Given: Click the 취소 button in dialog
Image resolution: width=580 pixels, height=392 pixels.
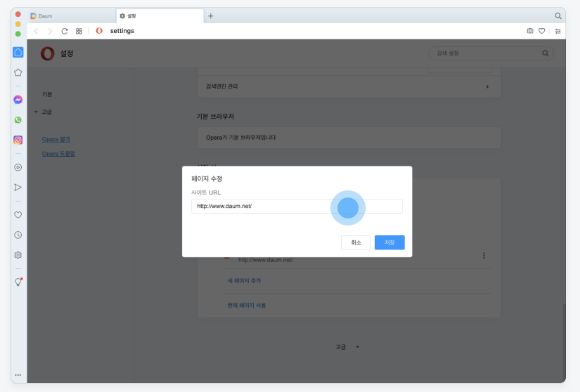Looking at the screenshot, I should [356, 242].
